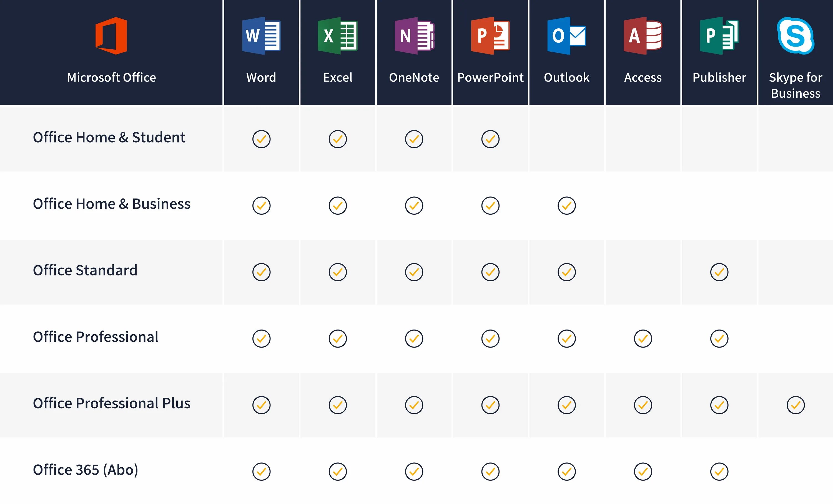833x504 pixels.
Task: Click the Microsoft Office logo icon
Action: (x=111, y=36)
